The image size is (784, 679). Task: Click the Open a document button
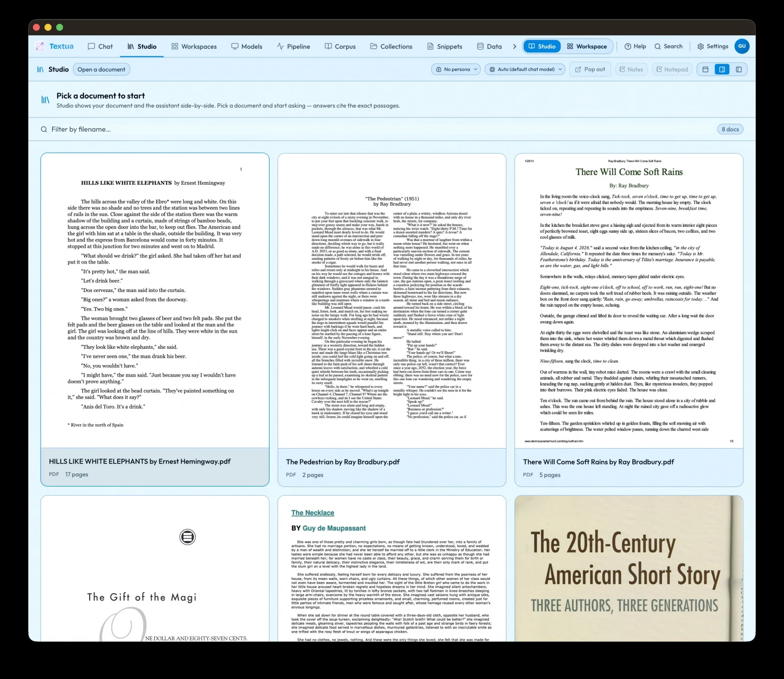pos(101,70)
